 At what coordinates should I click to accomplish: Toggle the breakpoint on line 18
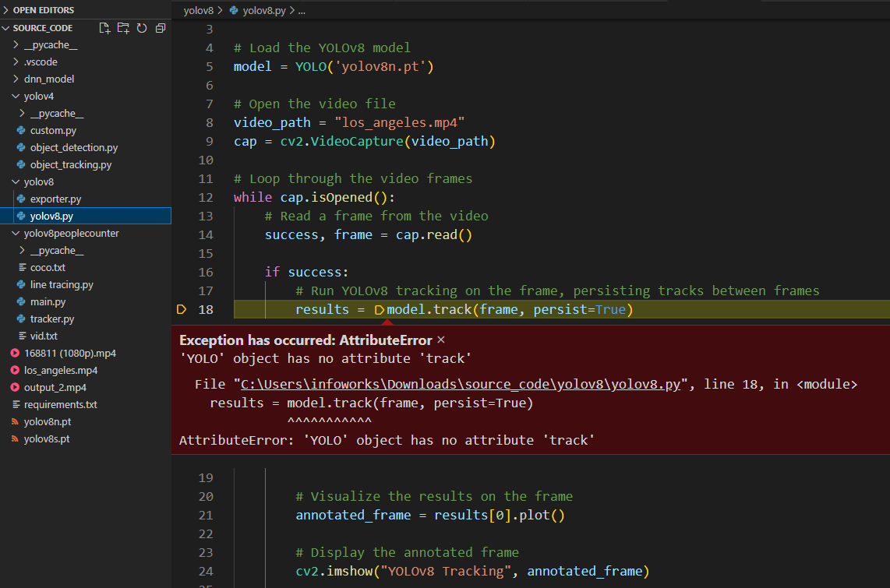pos(181,309)
